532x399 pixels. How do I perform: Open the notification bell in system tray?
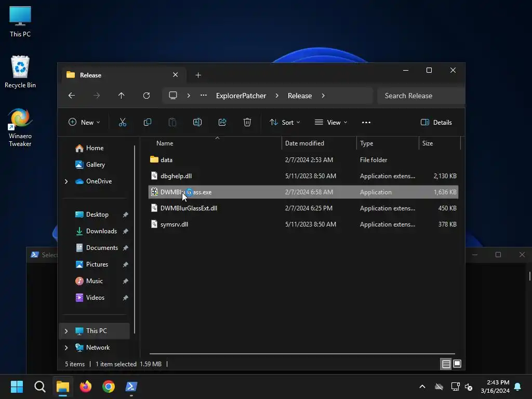518,387
